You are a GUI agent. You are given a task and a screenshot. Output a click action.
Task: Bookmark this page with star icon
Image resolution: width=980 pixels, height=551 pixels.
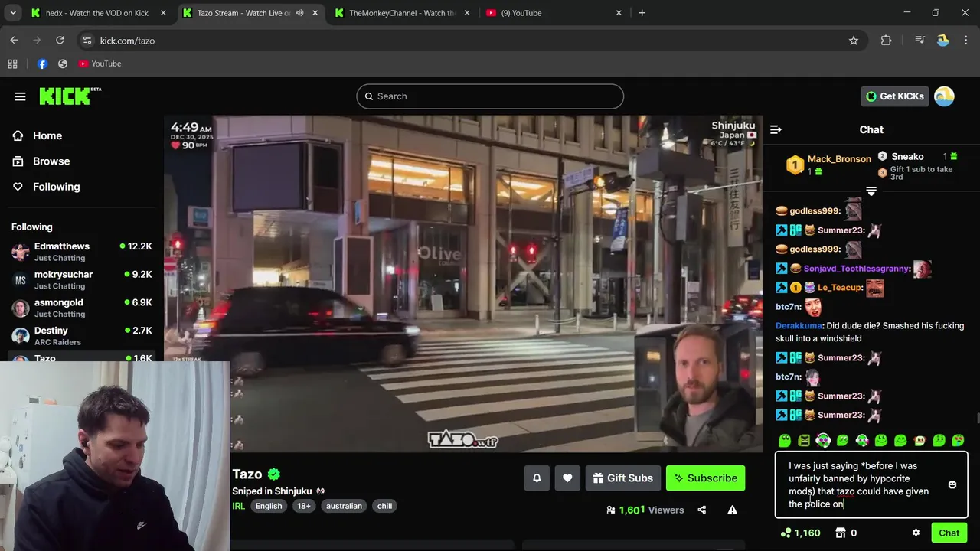[x=854, y=41]
